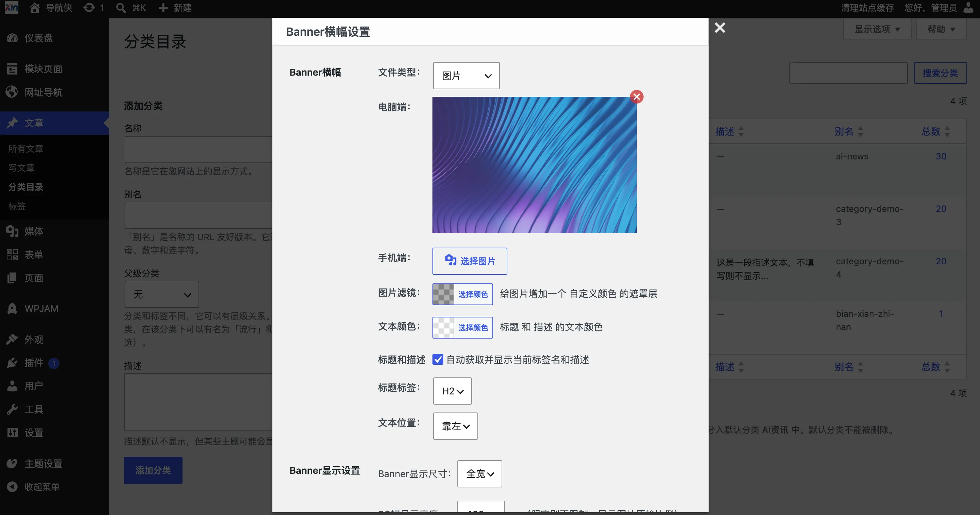Toggle 自动获取并显示当前标签名和描述 checkbox
Image resolution: width=980 pixels, height=515 pixels.
pyautogui.click(x=438, y=360)
